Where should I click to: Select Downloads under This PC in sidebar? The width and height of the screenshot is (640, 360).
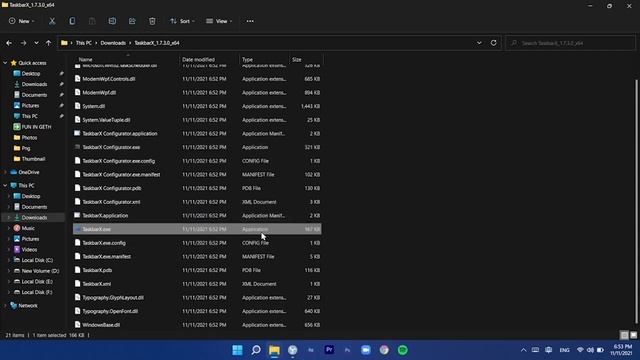[34, 218]
